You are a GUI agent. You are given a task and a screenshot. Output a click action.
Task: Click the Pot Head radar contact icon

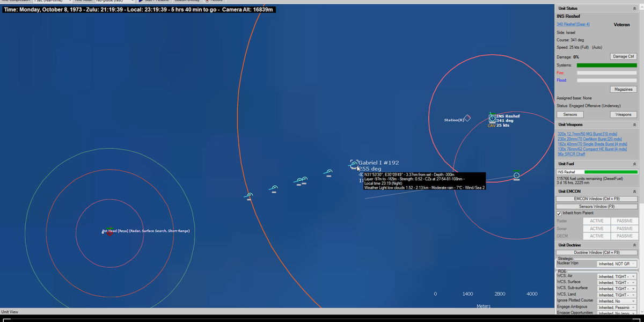click(x=109, y=231)
